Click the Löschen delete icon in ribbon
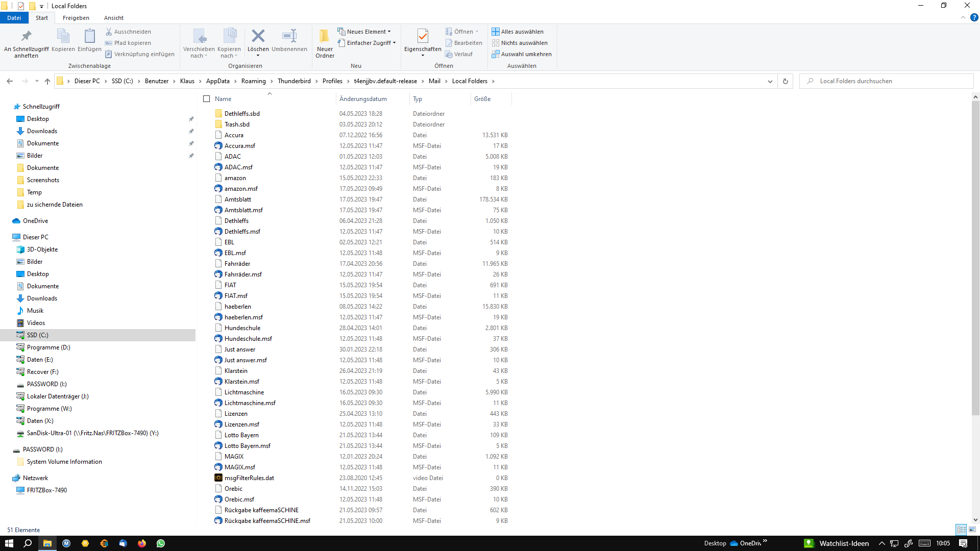980x551 pixels. (x=258, y=37)
